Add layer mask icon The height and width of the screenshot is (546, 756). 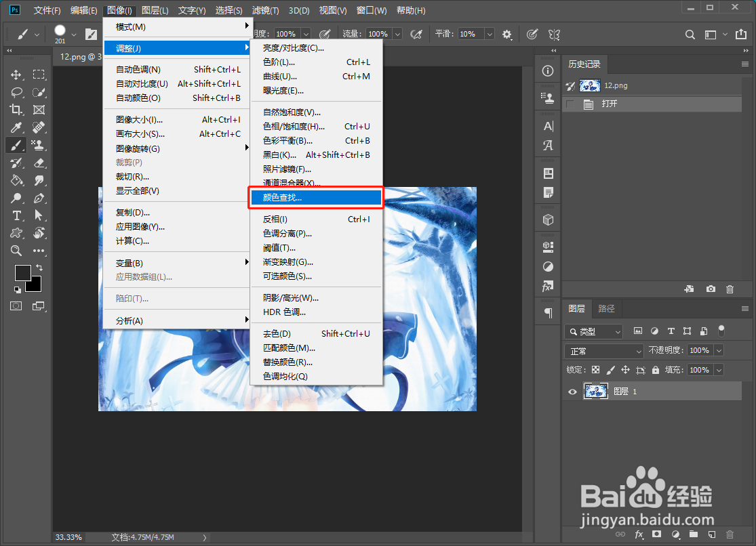657,534
